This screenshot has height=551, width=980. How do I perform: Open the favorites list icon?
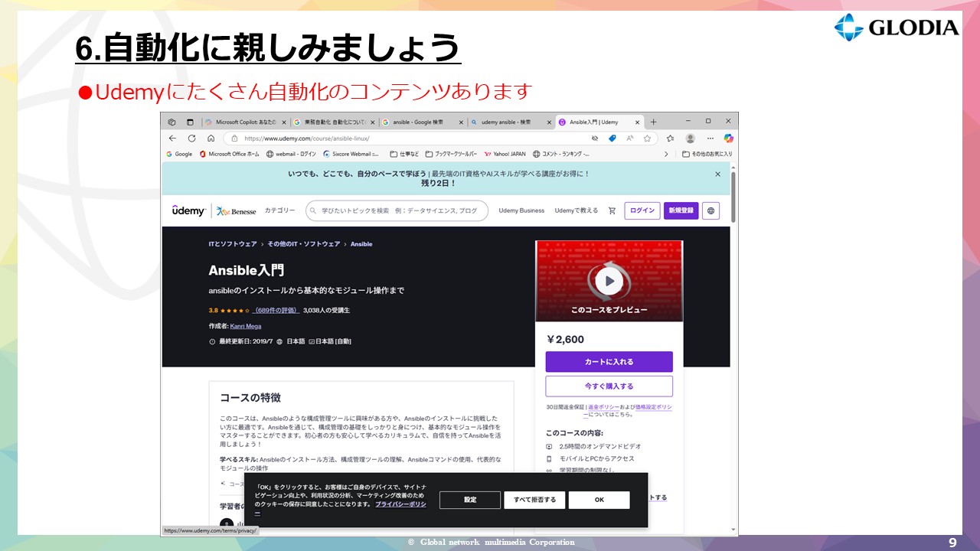(670, 139)
